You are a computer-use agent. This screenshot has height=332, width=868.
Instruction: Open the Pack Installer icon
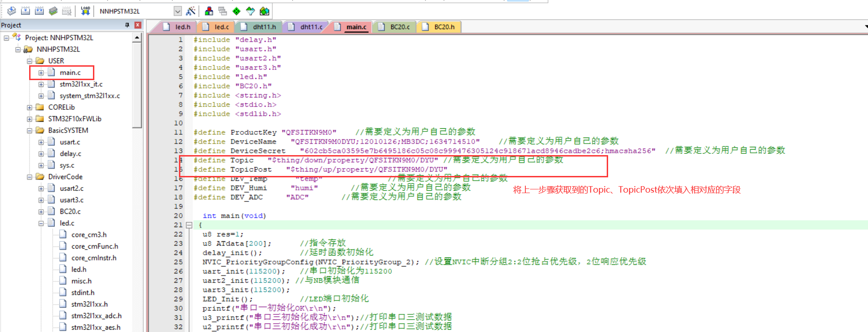(x=265, y=11)
